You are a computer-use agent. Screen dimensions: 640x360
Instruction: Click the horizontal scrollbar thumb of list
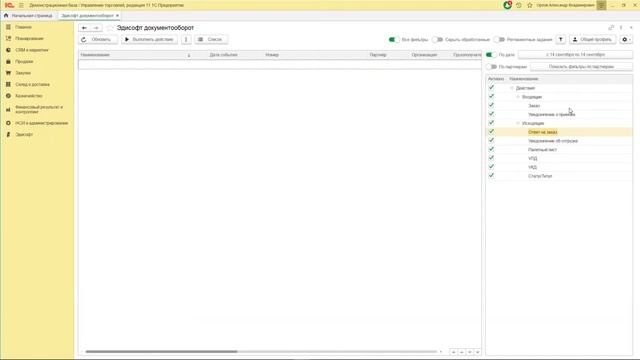161,351
